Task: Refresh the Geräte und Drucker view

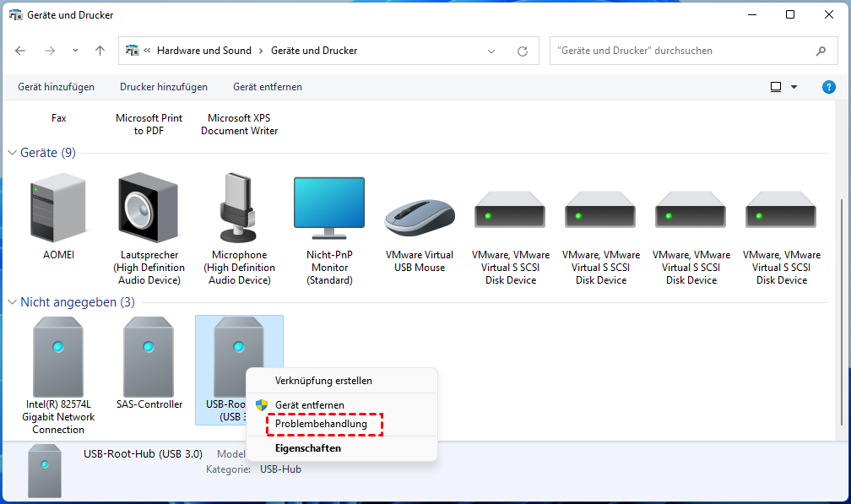Action: 523,51
